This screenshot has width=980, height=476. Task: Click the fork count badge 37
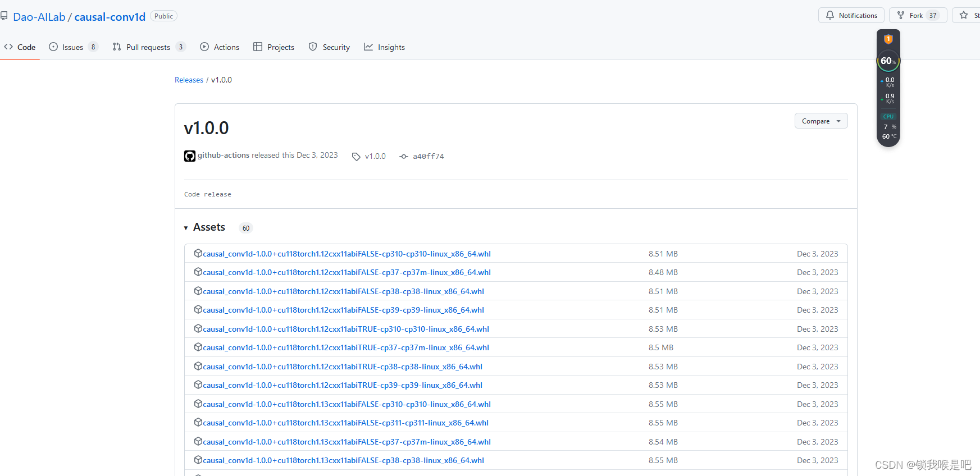click(x=933, y=15)
